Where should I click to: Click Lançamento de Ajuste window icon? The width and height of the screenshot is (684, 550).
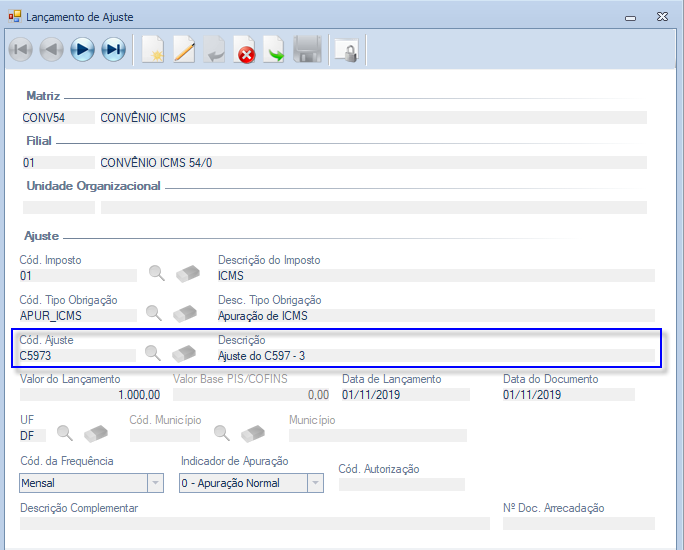click(x=14, y=17)
